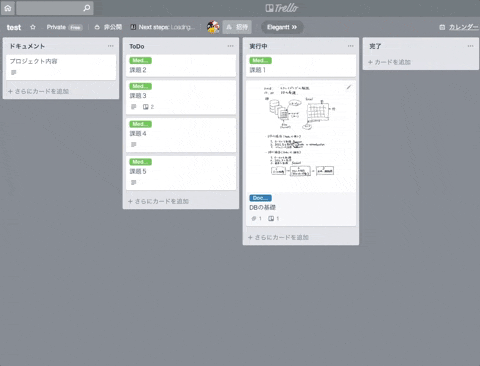Click the ToDo list title
The height and width of the screenshot is (366, 480).
tap(137, 46)
